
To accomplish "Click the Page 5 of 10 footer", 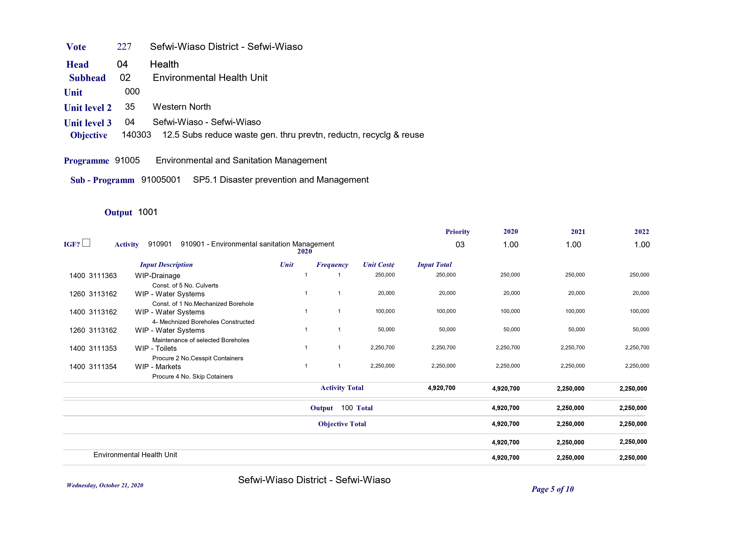I will point(552,489).
